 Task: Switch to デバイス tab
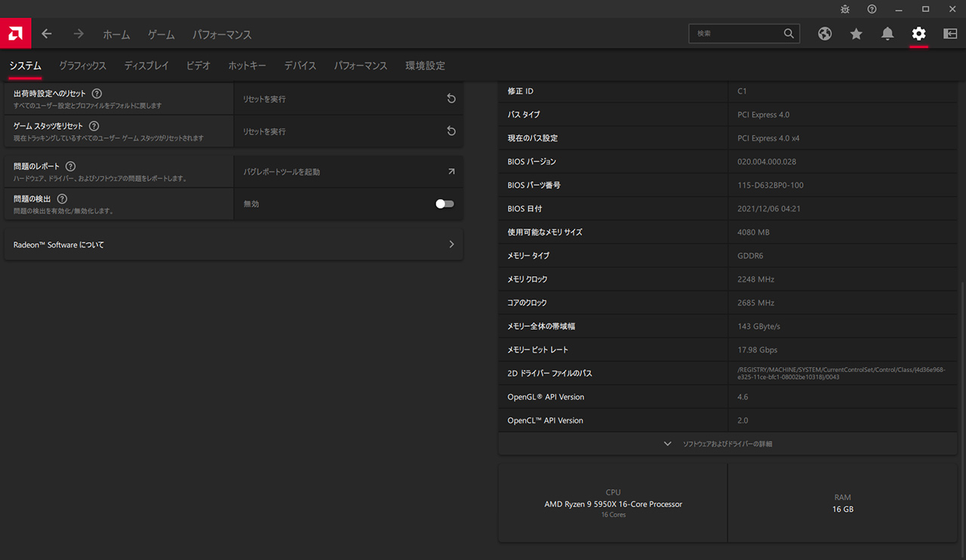[x=300, y=66]
